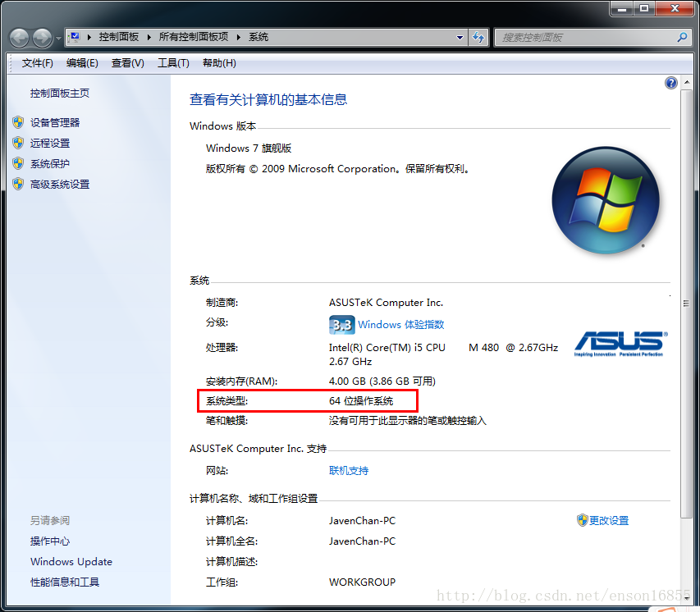Open the 查看(V) menu
This screenshot has height=612, width=700.
pyautogui.click(x=128, y=63)
